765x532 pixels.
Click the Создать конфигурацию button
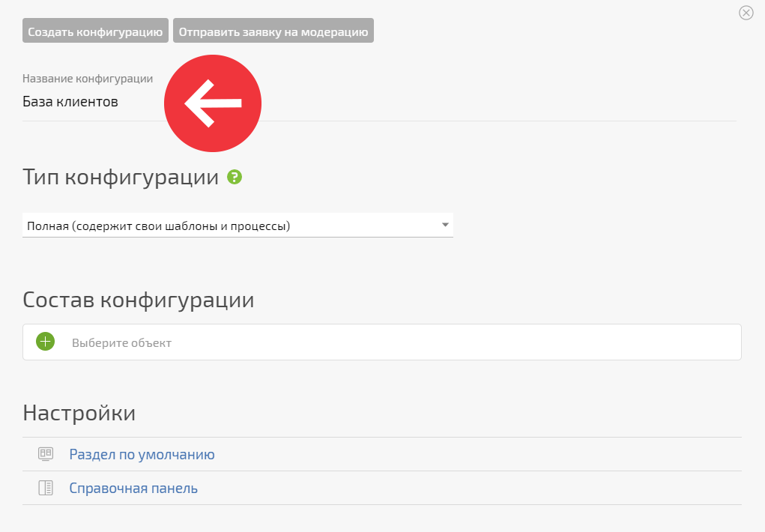[x=95, y=31]
